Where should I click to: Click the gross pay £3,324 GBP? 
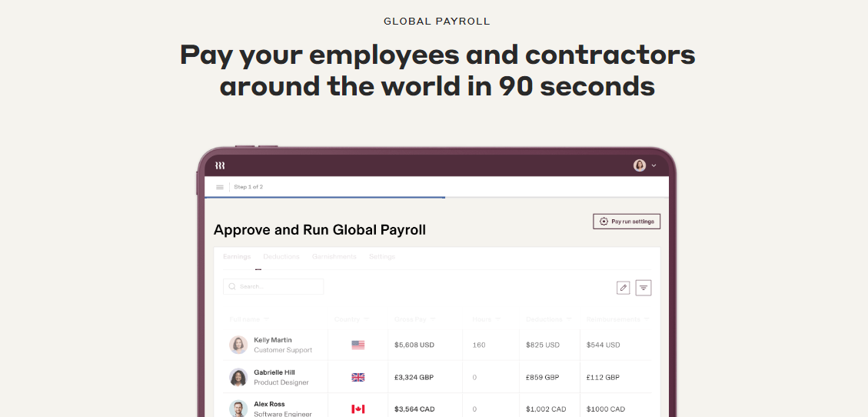(x=414, y=377)
